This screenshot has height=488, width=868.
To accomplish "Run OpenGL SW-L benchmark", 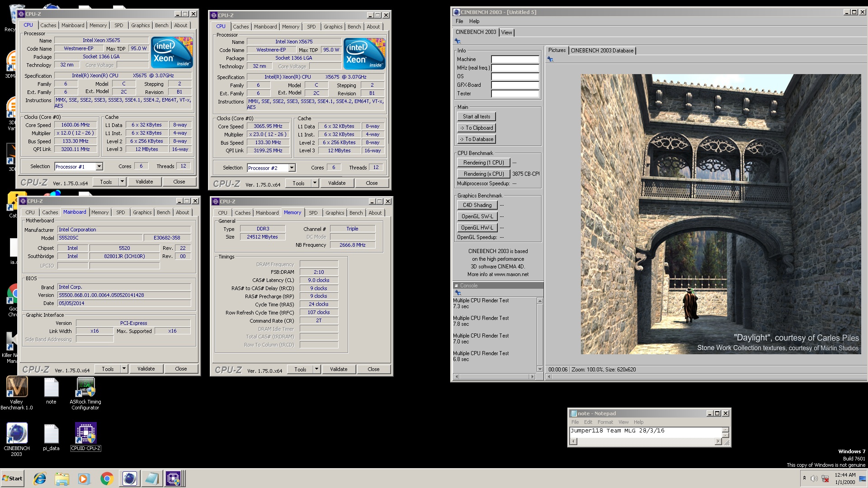I will pyautogui.click(x=477, y=216).
